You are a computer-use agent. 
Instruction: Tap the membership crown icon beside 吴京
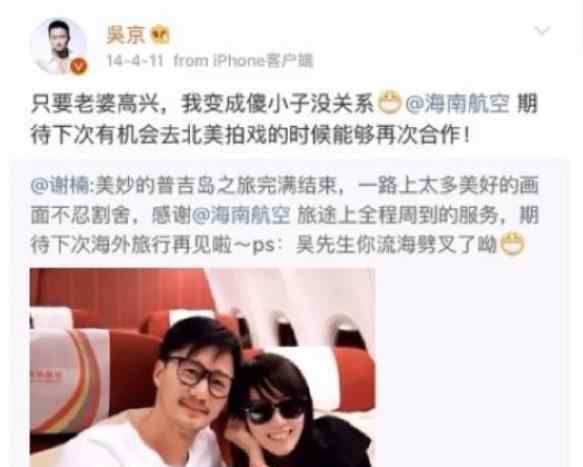click(160, 35)
